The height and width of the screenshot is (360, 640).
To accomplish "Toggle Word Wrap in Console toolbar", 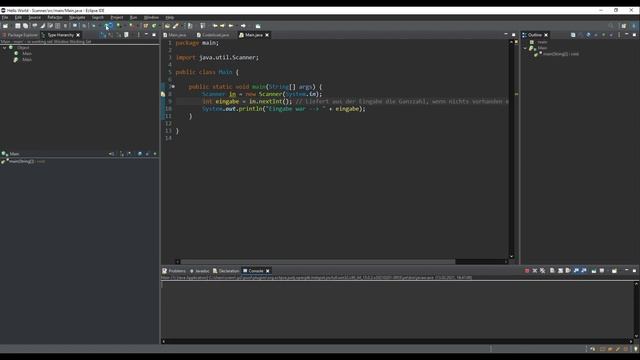I will pyautogui.click(x=568, y=271).
